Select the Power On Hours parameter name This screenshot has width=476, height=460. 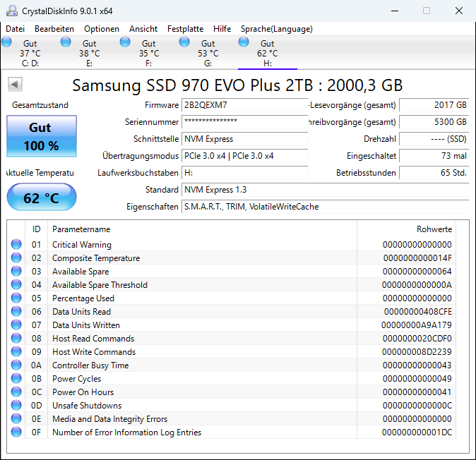83,392
